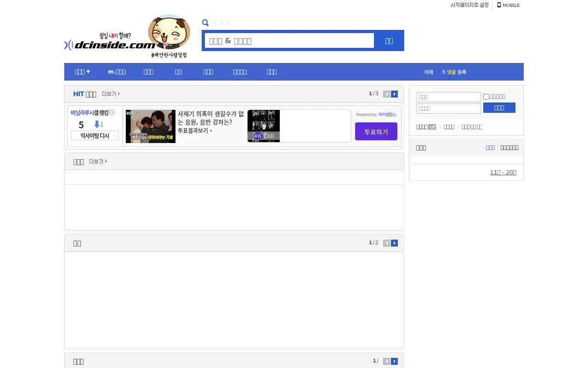588x368 pixels.
Task: Open the navigation item with a plus sign
Action: click(x=82, y=72)
